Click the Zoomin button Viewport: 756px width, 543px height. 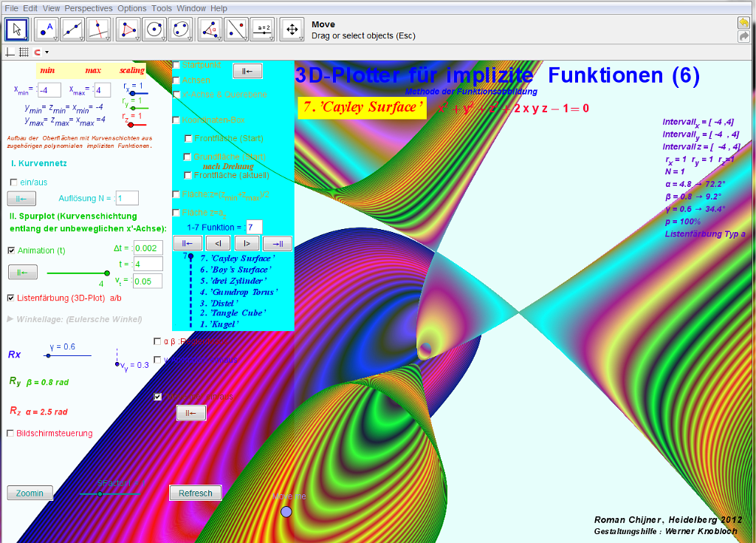point(30,493)
